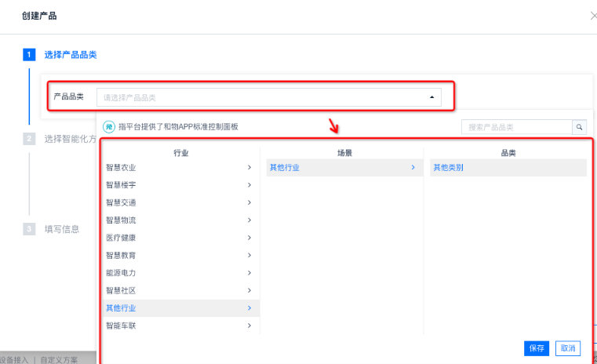
Task: Close the 创建产品 dialog
Action: pyautogui.click(x=592, y=16)
